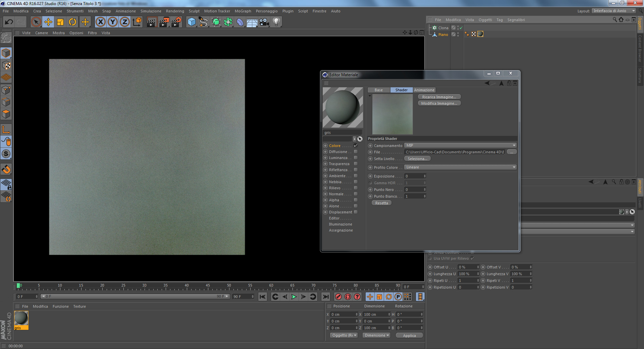Screen dimensions: 644x349
Task: Toggle Z axis lock
Action: 125,22
